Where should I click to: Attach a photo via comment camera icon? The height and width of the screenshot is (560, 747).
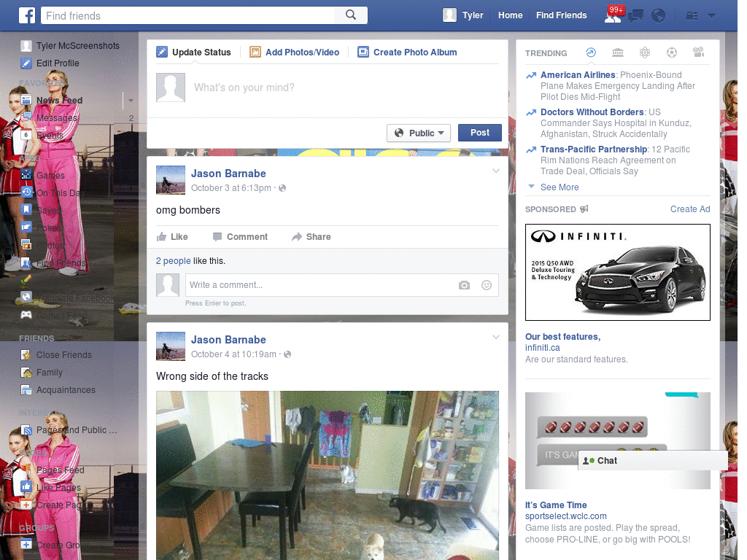click(x=464, y=285)
